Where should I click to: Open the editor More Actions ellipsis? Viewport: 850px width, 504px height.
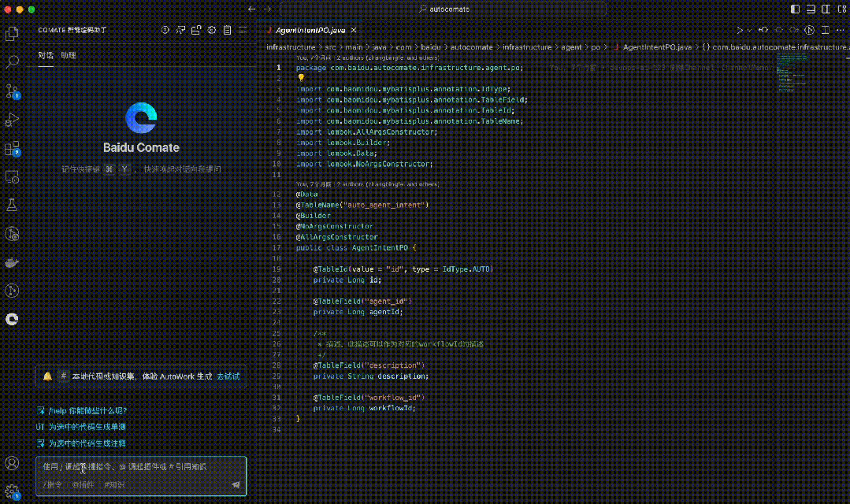(x=841, y=31)
